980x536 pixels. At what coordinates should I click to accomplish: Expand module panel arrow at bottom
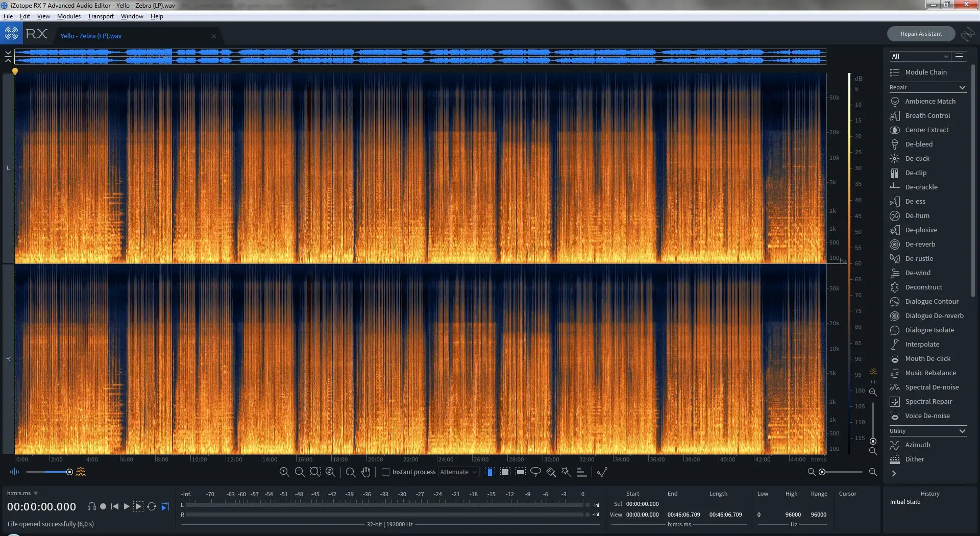coord(894,473)
